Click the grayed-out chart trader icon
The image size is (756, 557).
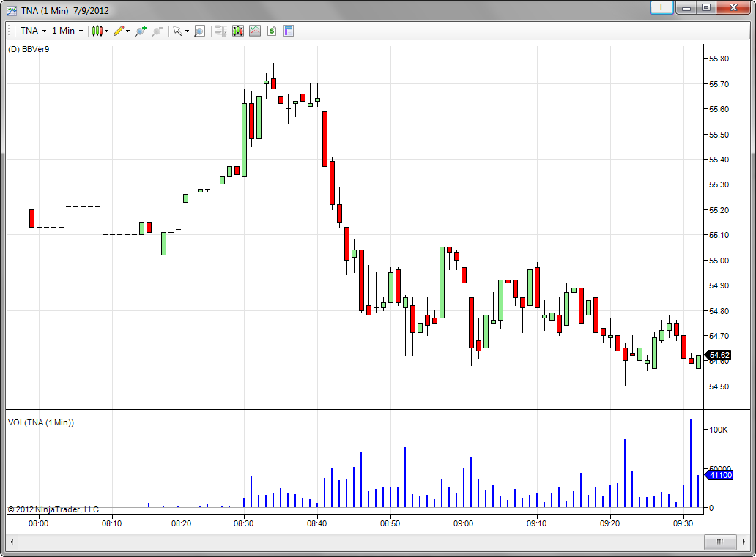click(x=220, y=31)
